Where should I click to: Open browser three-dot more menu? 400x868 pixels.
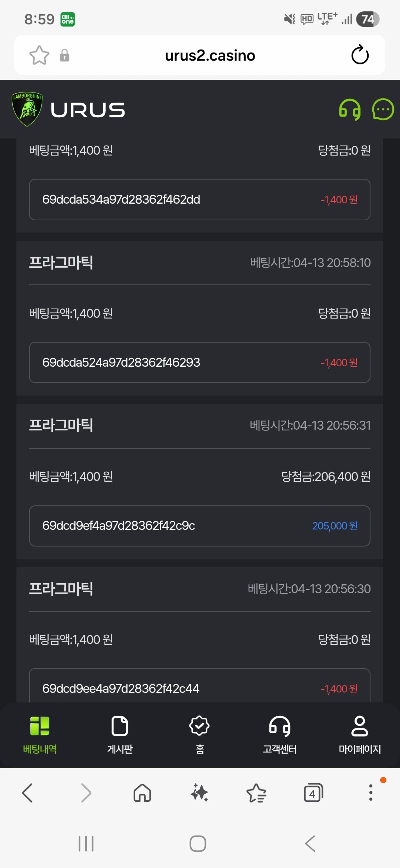[370, 793]
